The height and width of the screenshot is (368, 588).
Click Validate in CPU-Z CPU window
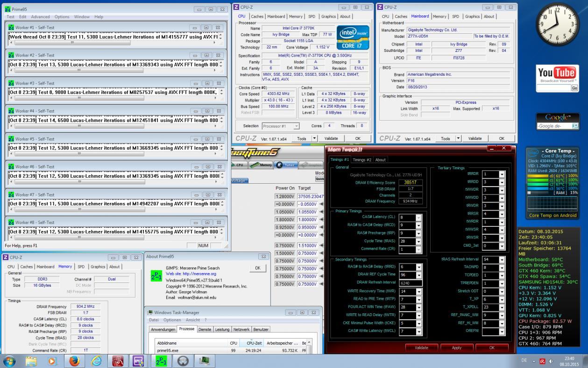[331, 138]
